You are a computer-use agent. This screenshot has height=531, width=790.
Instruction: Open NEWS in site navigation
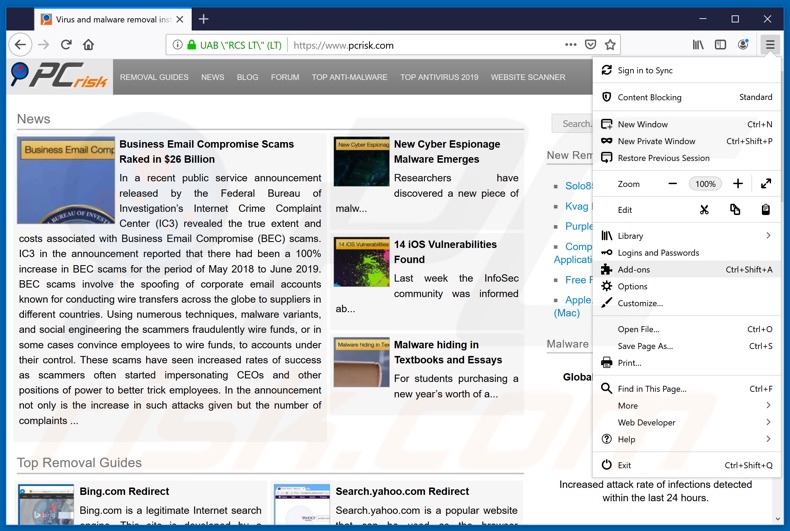click(213, 77)
